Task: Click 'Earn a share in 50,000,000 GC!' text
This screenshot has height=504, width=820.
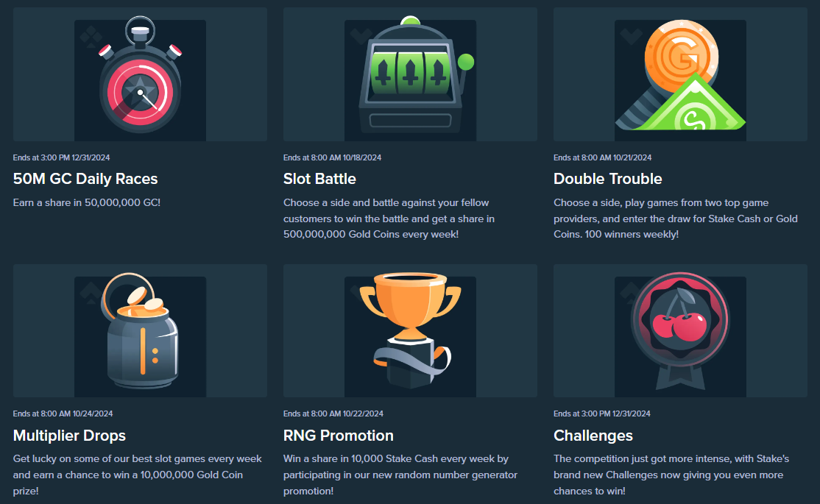Action: coord(87,202)
